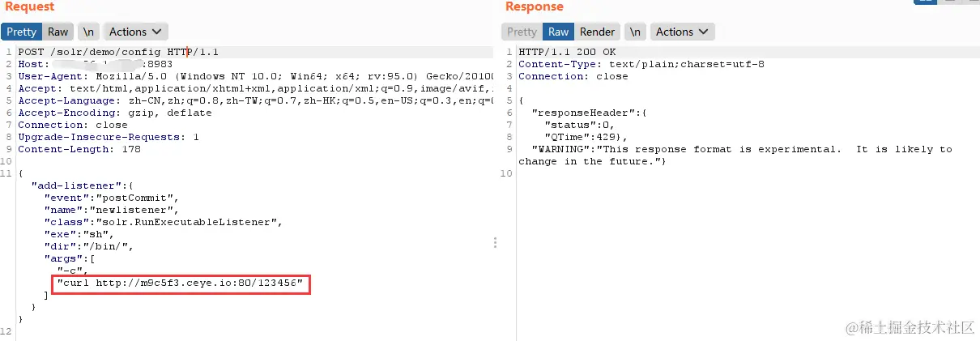Click the response's Connection: close header
The width and height of the screenshot is (980, 341).
point(573,76)
